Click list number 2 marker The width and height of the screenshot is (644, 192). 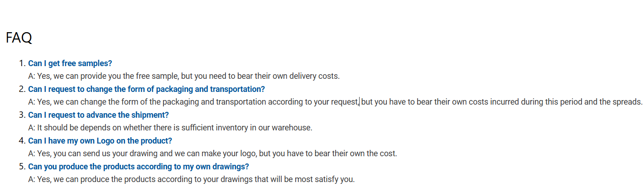tap(22, 89)
